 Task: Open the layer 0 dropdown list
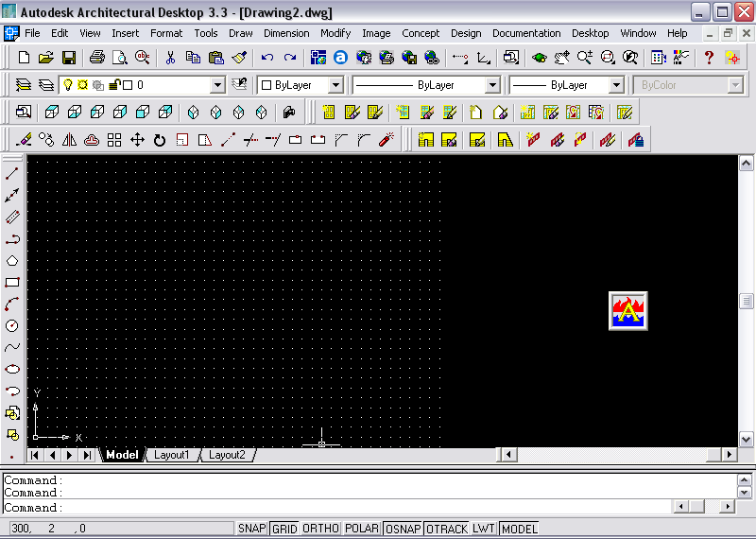pyautogui.click(x=218, y=85)
